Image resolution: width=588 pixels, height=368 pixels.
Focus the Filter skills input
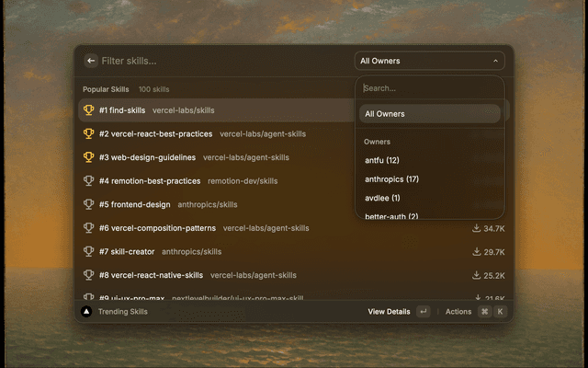click(x=220, y=61)
